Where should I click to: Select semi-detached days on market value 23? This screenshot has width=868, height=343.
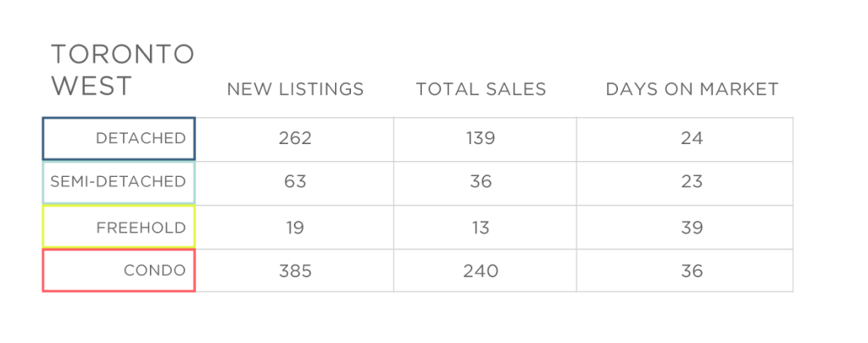692,181
